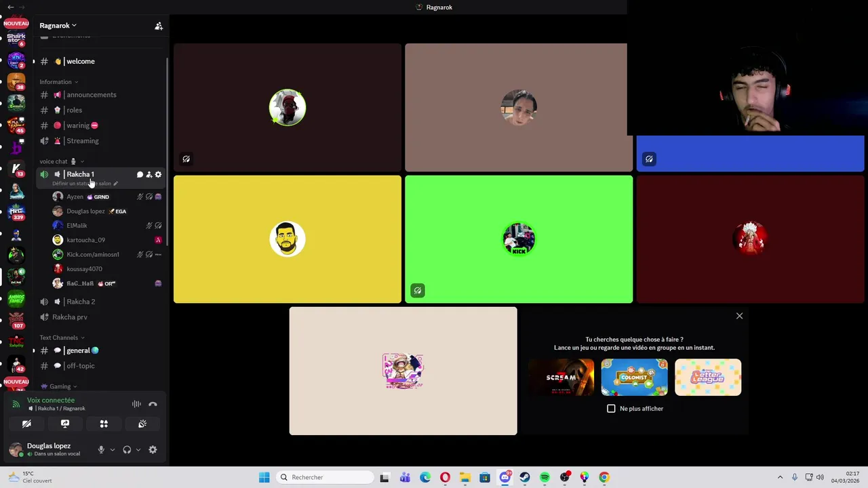The image size is (868, 488).
Task: Open chat icon on Rakcha 1 channel
Action: click(140, 175)
